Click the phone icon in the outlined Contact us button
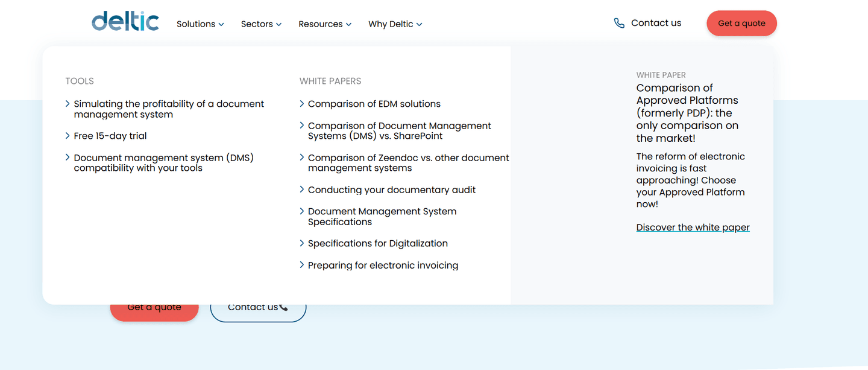Image resolution: width=868 pixels, height=370 pixels. tap(284, 307)
